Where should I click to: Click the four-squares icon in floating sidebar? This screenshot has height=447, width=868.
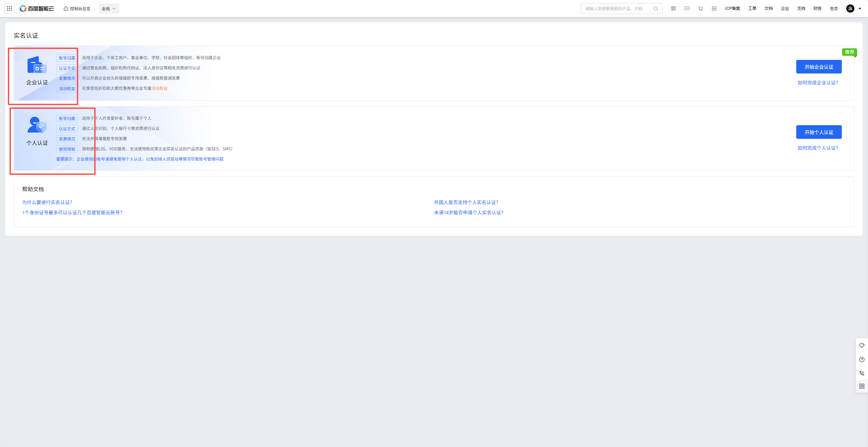(x=862, y=386)
